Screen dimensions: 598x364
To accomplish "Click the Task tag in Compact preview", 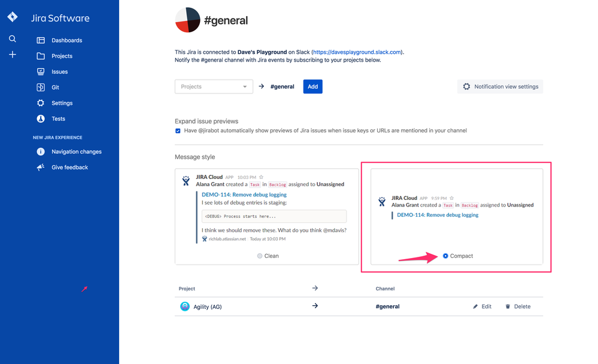I will (x=448, y=205).
